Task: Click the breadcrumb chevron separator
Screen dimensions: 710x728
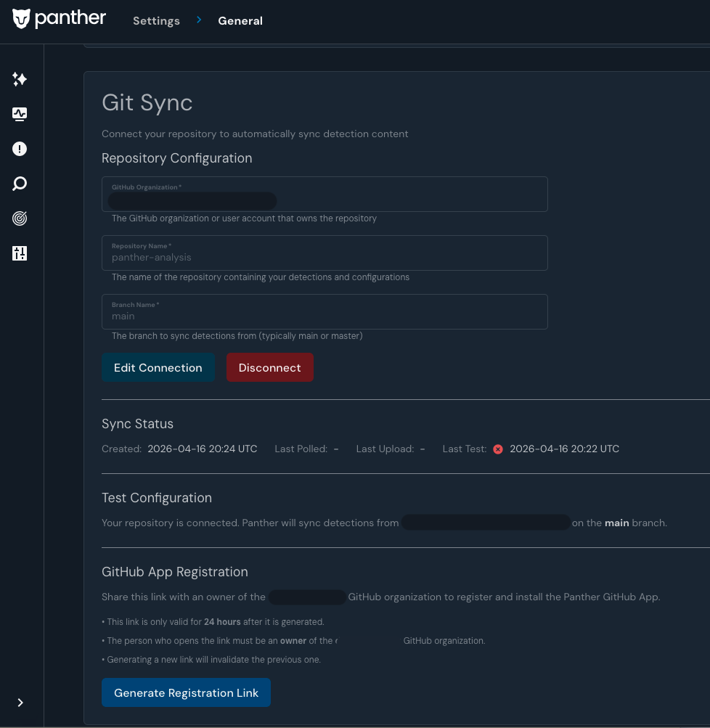Action: tap(199, 20)
